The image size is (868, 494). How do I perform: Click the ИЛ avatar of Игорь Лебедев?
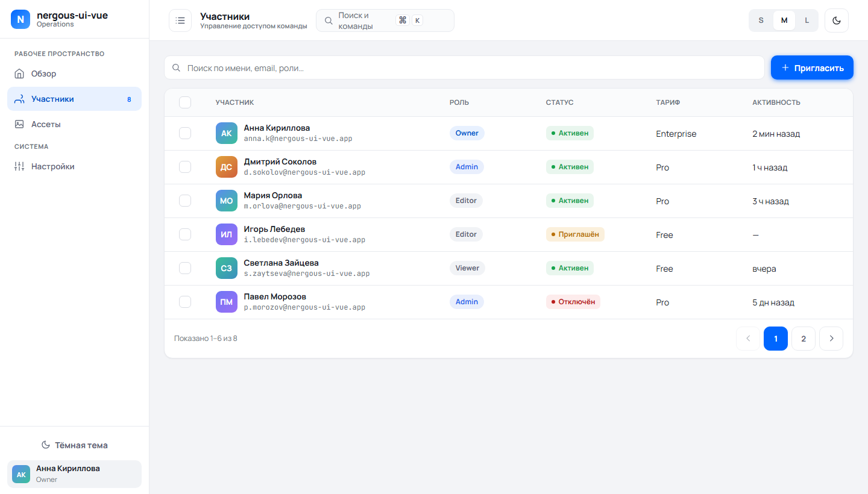click(x=227, y=234)
